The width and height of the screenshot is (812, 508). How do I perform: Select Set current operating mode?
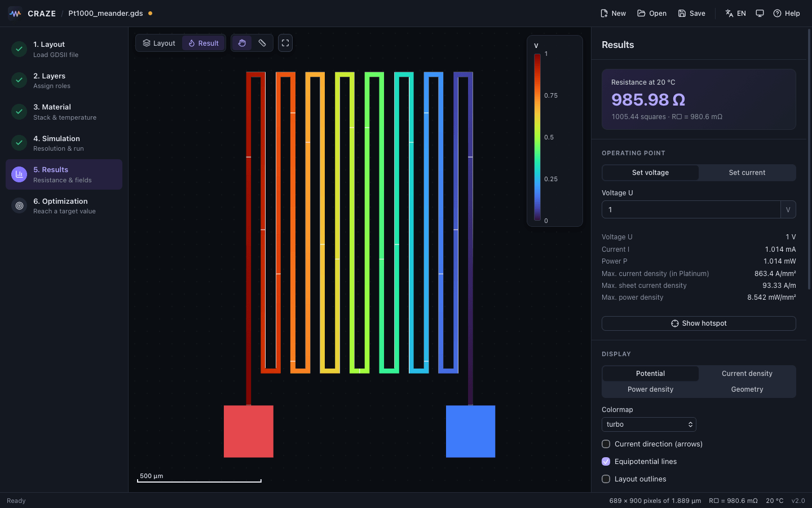click(747, 173)
